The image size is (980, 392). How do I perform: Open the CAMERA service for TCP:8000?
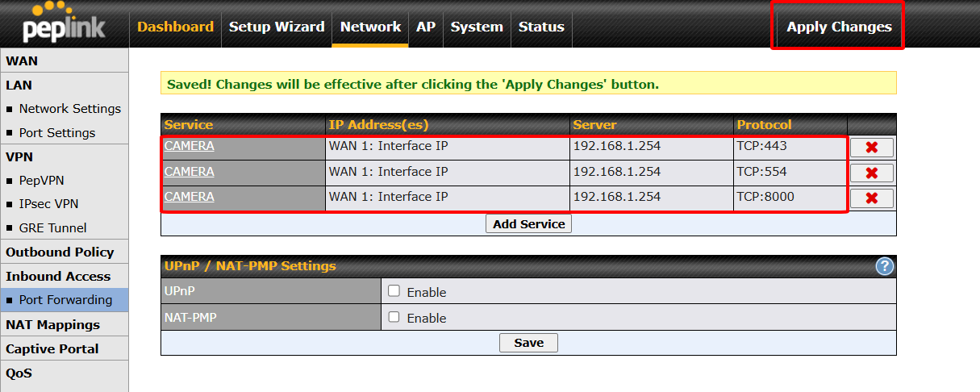pyautogui.click(x=189, y=196)
